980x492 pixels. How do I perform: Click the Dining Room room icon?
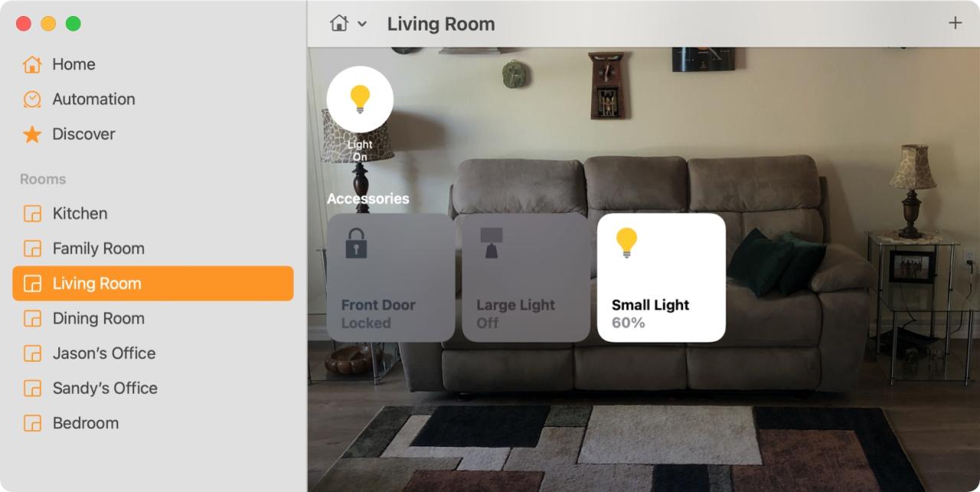click(32, 318)
